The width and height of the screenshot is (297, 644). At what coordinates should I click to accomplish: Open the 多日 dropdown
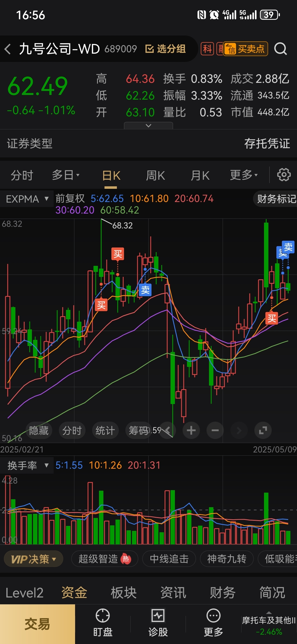(x=65, y=175)
